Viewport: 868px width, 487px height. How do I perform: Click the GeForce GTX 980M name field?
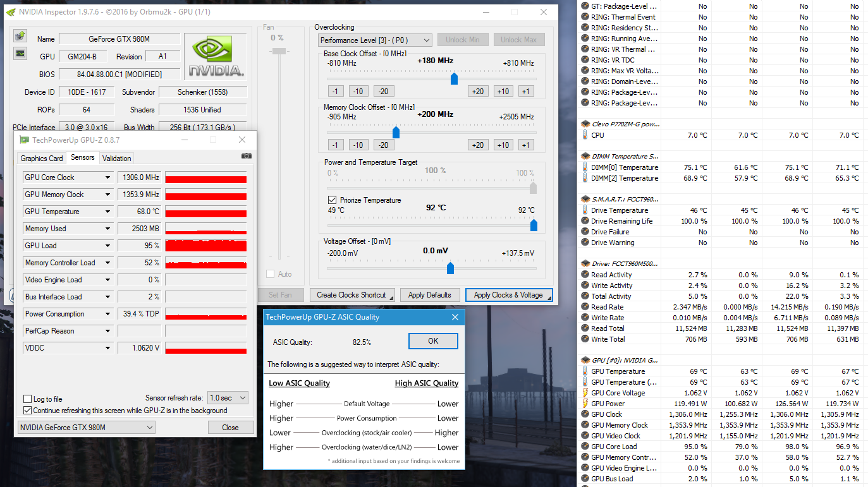click(x=119, y=39)
